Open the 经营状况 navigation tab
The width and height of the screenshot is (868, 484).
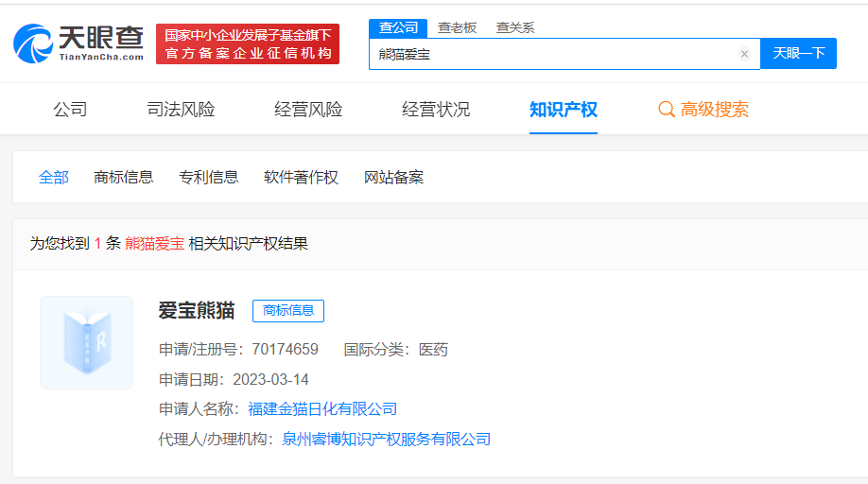[x=436, y=110]
